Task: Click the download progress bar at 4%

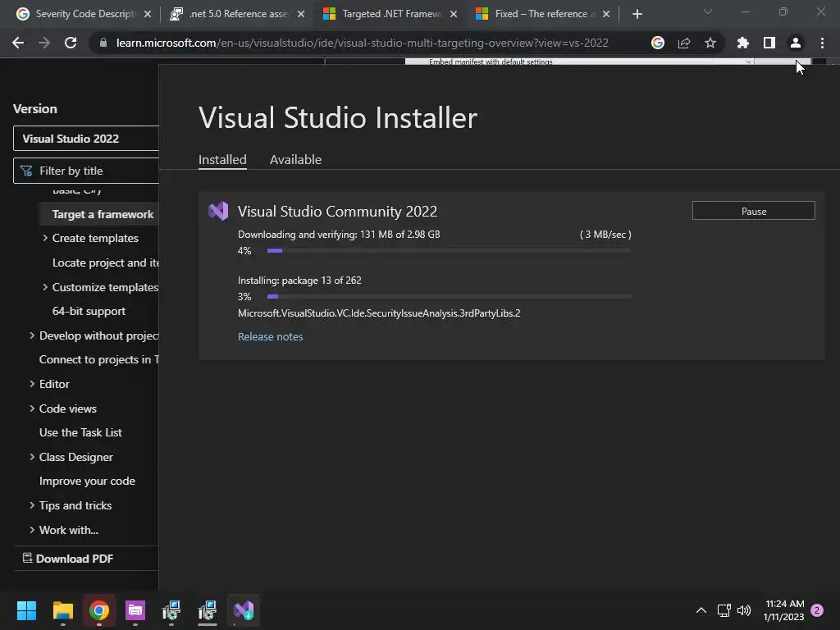Action: coord(449,250)
